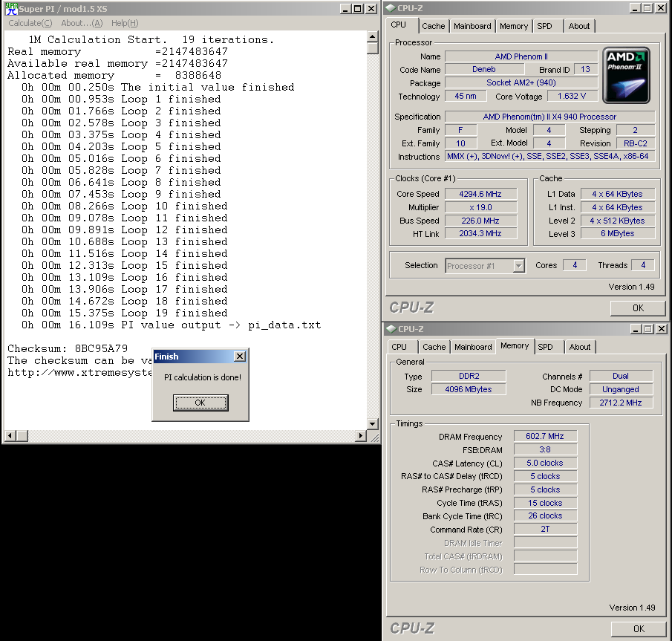Viewport: 672px width, 641px height.
Task: Click the Checksum: 8BC95A79 line
Action: point(68,348)
